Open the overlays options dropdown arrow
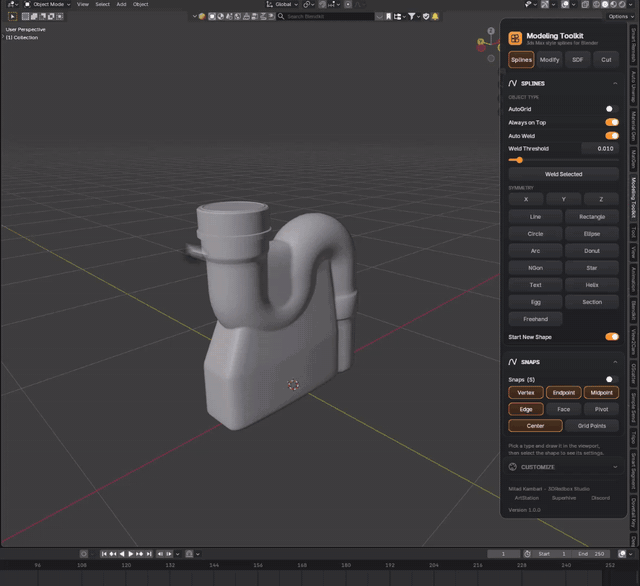Viewport: 640px width, 586px height. [x=573, y=4]
